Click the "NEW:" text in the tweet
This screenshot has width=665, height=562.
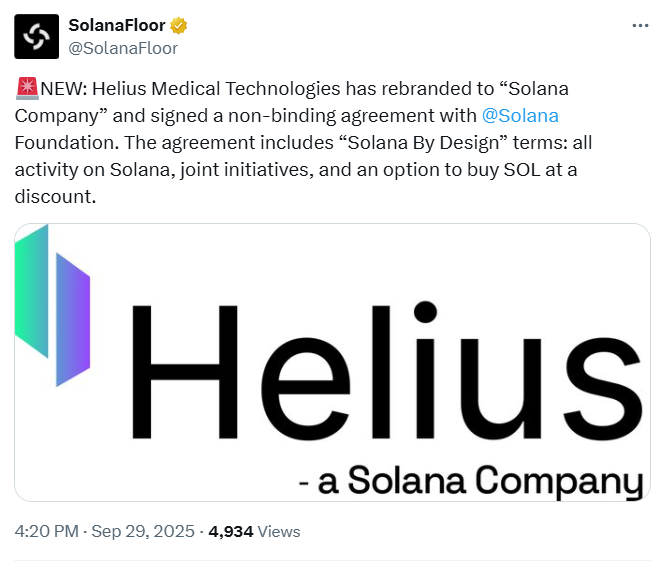pos(63,88)
